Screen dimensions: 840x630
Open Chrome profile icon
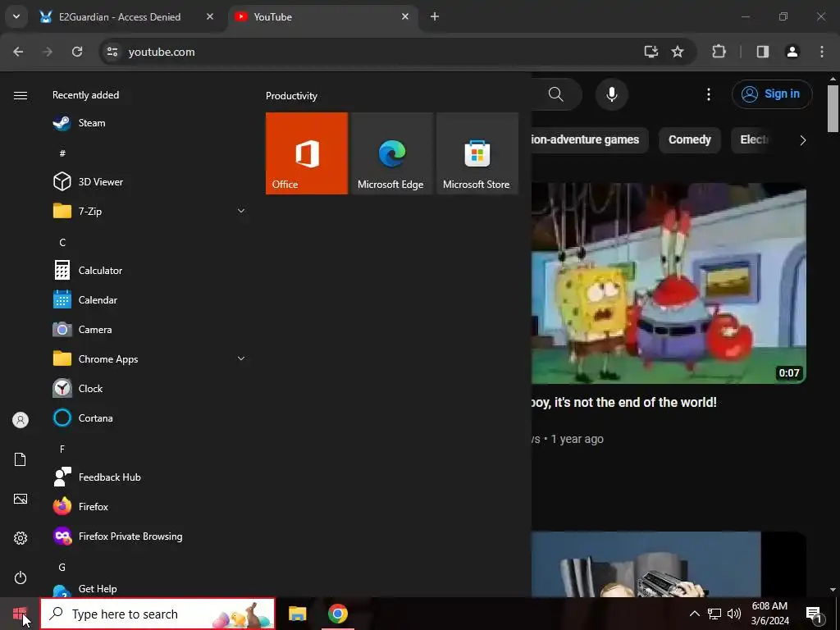[x=792, y=52]
